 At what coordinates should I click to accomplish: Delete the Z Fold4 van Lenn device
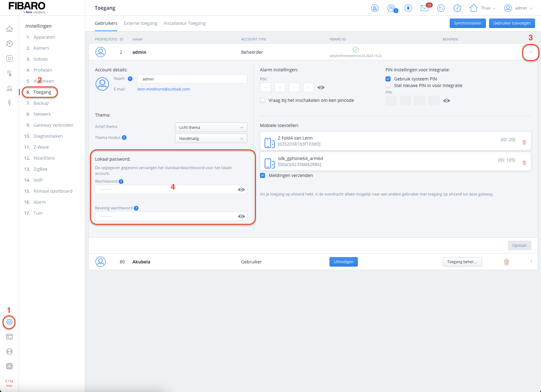click(524, 142)
